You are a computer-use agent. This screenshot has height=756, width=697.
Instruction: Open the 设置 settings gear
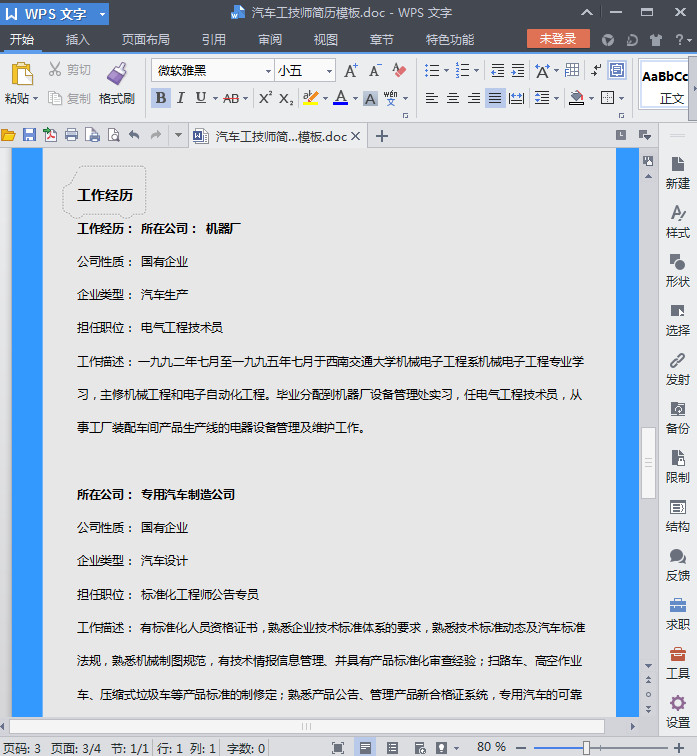tap(677, 712)
